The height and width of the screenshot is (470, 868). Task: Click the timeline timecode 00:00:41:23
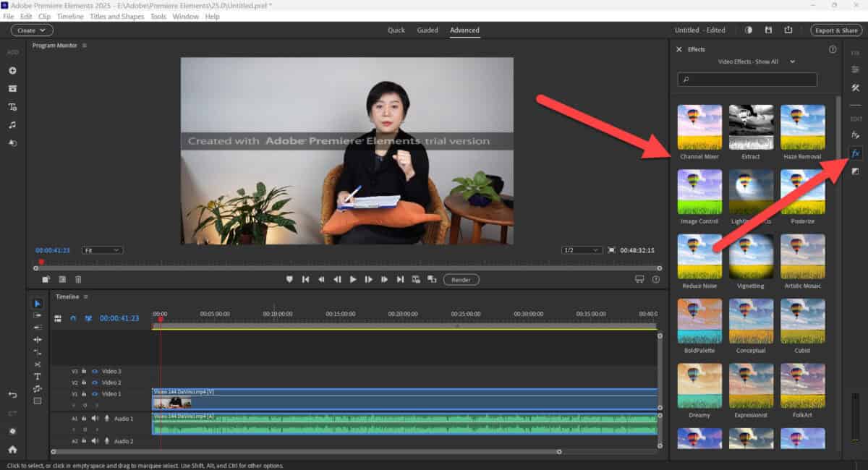coord(119,318)
